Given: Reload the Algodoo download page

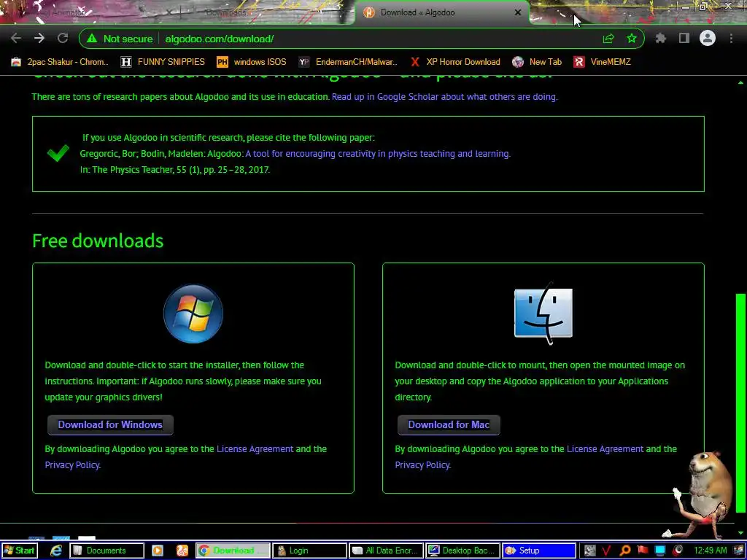Looking at the screenshot, I should (63, 38).
